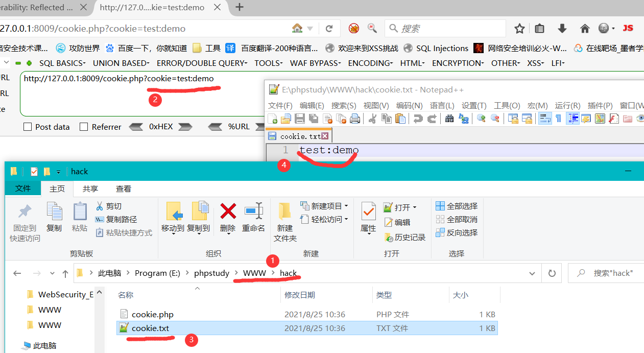
Task: Click the Print icon in Notepad++ toolbar
Action: (x=354, y=118)
